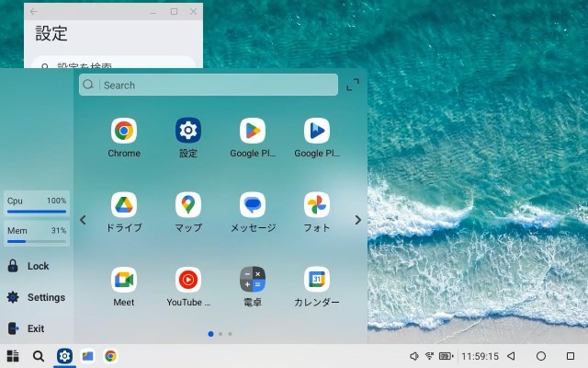Launch the Google Play Store app
The height and width of the screenshot is (368, 588).
click(253, 137)
